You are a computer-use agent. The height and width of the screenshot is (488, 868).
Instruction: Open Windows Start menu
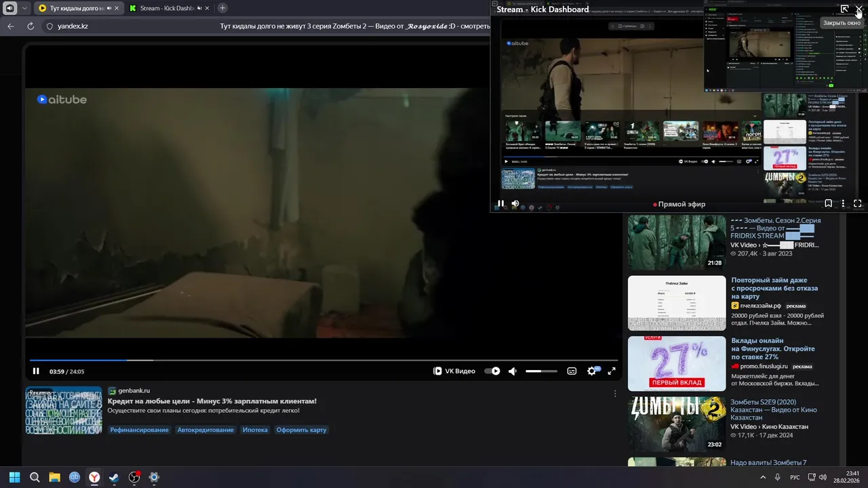coord(14,477)
